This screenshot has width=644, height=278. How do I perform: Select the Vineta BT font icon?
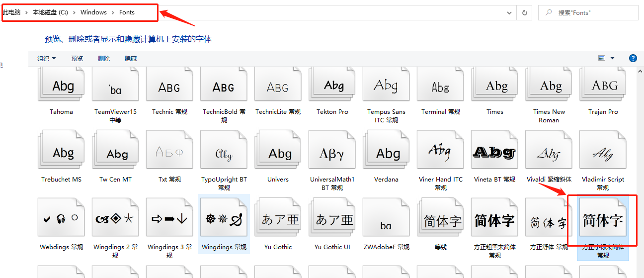(494, 152)
